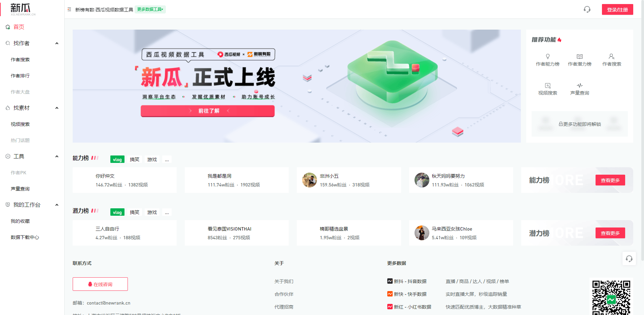This screenshot has width=644, height=315.
Task: Click the 新瓜 logo in sidebar
Action: 23,9
